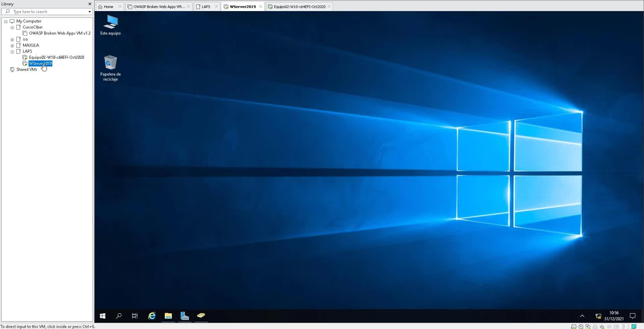Click the CD/DVD drive status icon
The width and height of the screenshot is (644, 329).
pyautogui.click(x=581, y=326)
